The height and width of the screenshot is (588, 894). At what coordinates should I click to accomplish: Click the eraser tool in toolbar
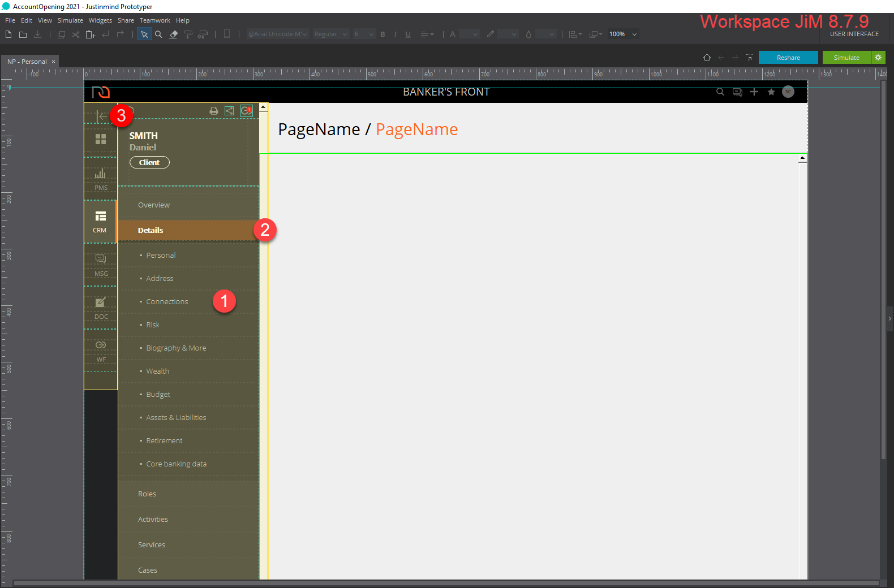(x=174, y=34)
